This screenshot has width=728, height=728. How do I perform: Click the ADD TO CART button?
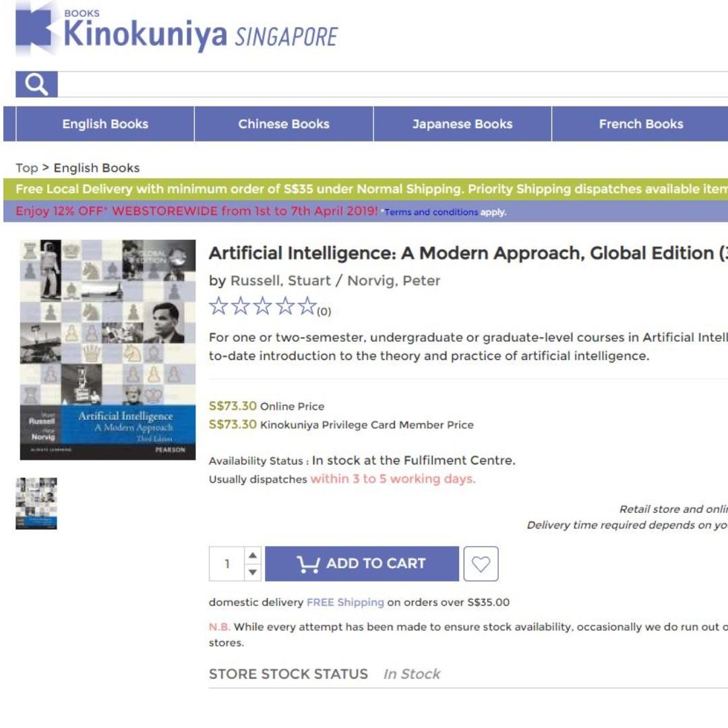pyautogui.click(x=362, y=564)
